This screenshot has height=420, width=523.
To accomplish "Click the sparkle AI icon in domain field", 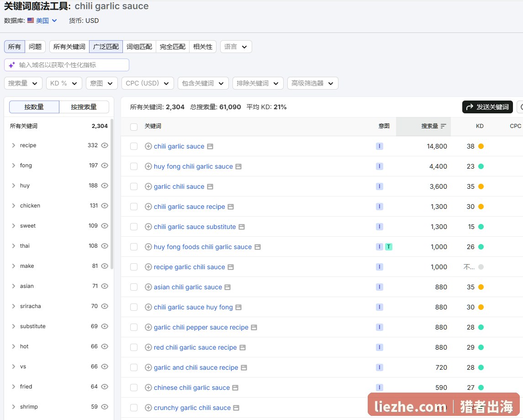I will tap(12, 65).
